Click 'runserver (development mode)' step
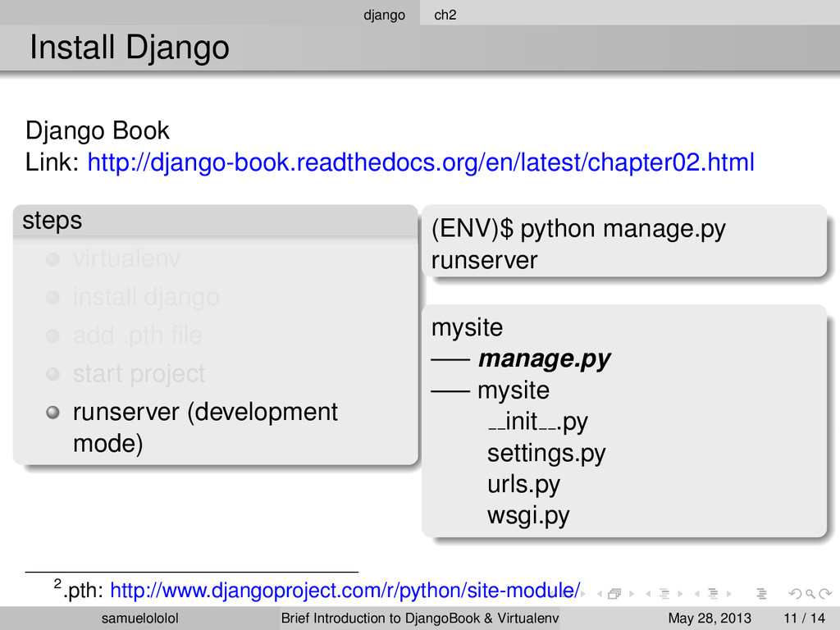 pos(205,427)
